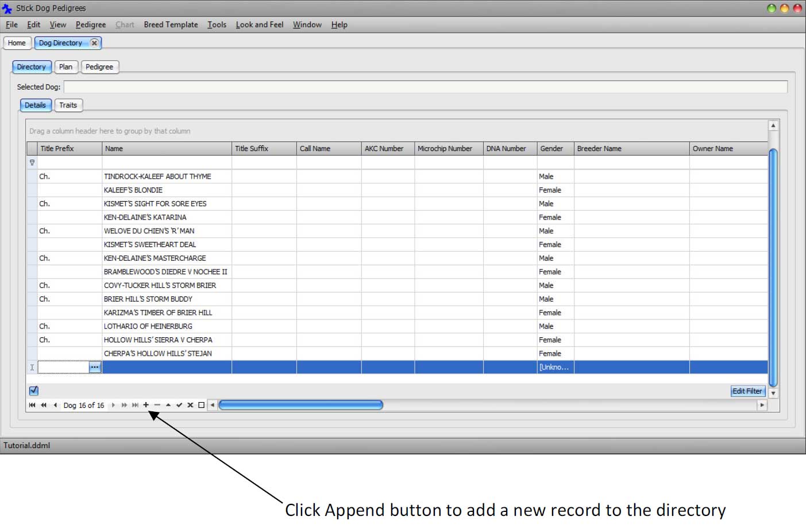806x532 pixels.
Task: Open the ellipsis editor in Title Prefix cell
Action: 95,367
